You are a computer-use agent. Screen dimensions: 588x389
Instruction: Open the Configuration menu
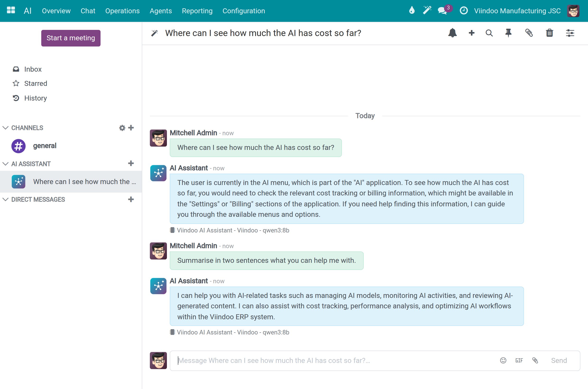pyautogui.click(x=244, y=11)
